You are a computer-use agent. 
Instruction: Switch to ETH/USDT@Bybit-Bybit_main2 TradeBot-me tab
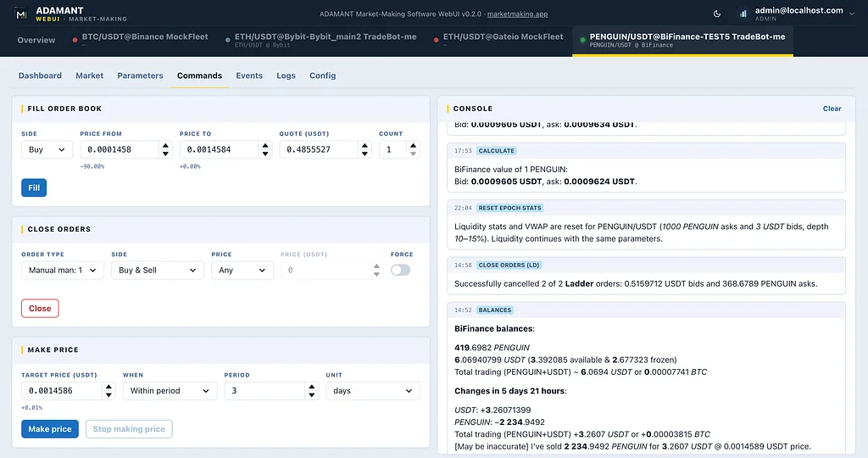tap(321, 40)
